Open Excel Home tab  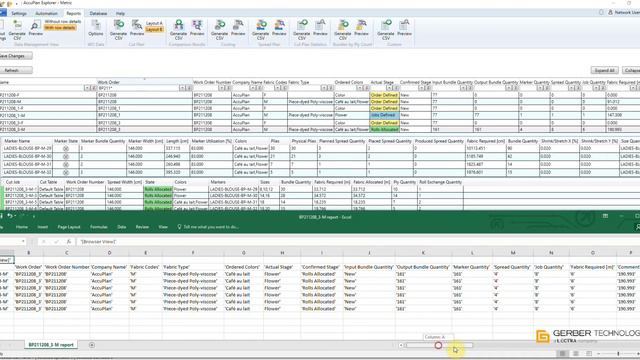coord(22,227)
